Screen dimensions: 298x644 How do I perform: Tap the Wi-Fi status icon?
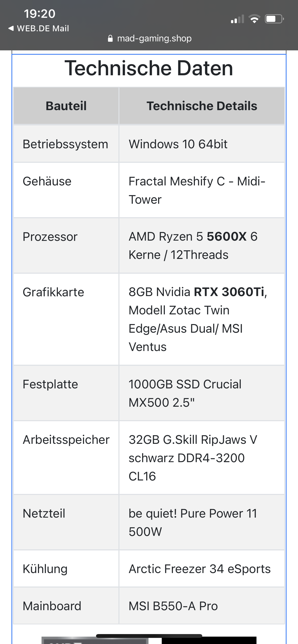coord(254,19)
